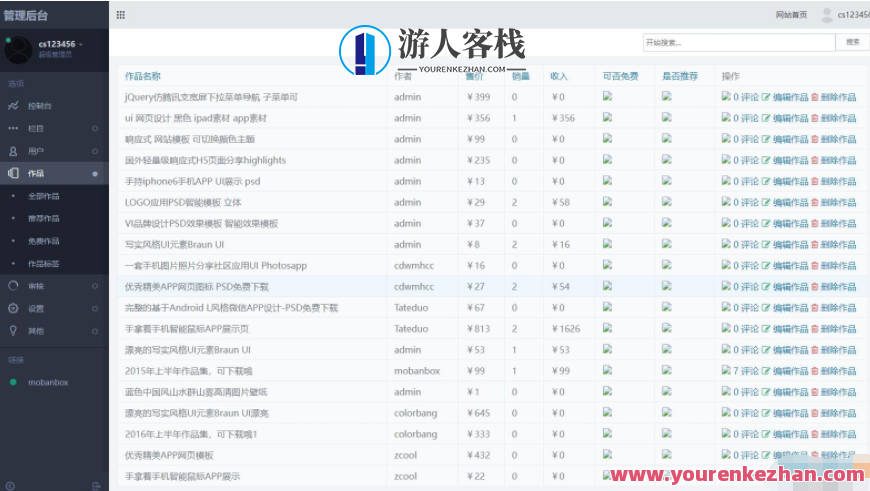Click the 栏目 three-dots icon in sidebar
This screenshot has width=870, height=491.
[13, 128]
